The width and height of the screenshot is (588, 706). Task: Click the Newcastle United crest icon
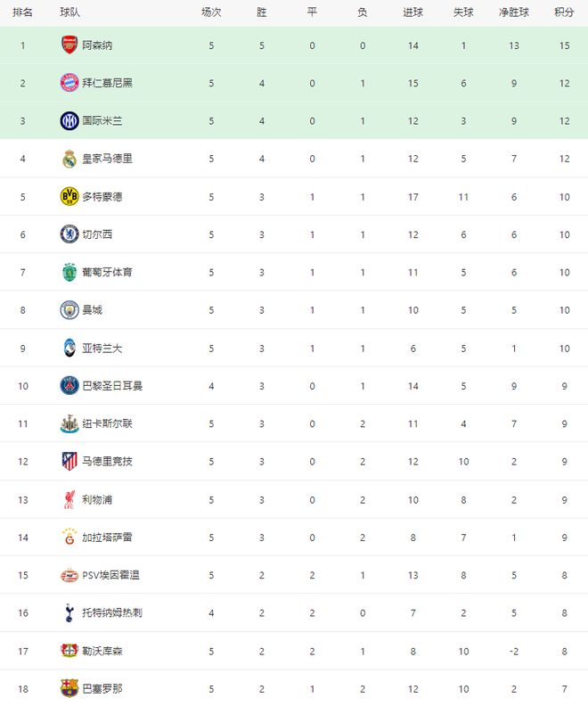(69, 423)
